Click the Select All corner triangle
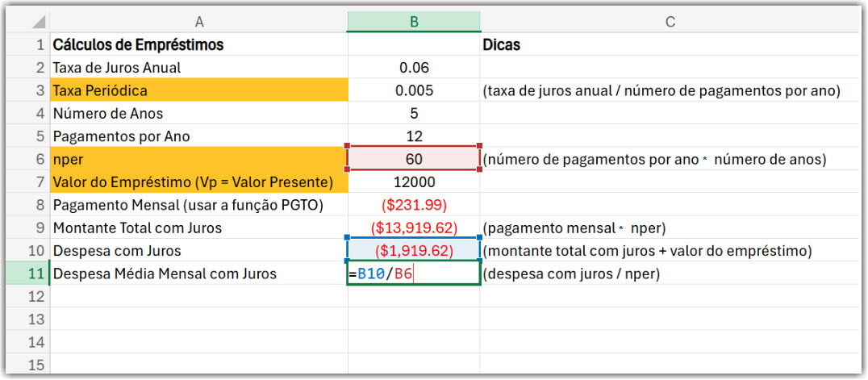 pyautogui.click(x=38, y=22)
